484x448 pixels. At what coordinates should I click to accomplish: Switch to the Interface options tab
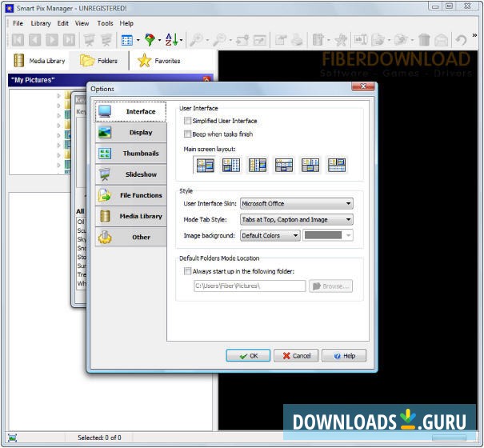click(130, 111)
